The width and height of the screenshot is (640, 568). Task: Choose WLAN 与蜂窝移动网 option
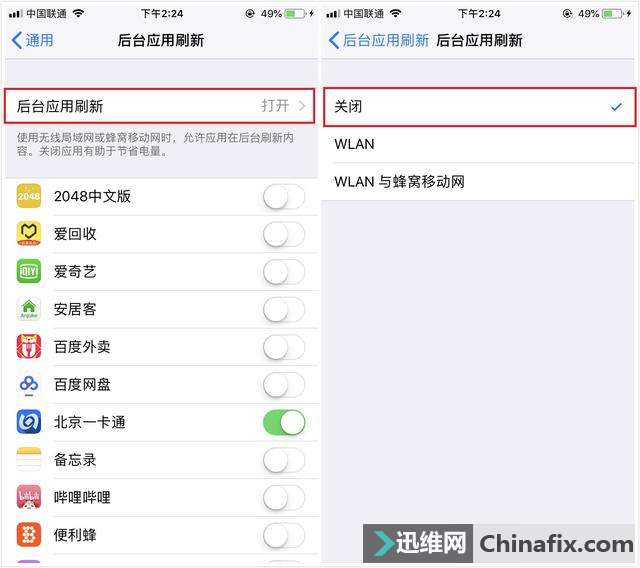point(480,182)
